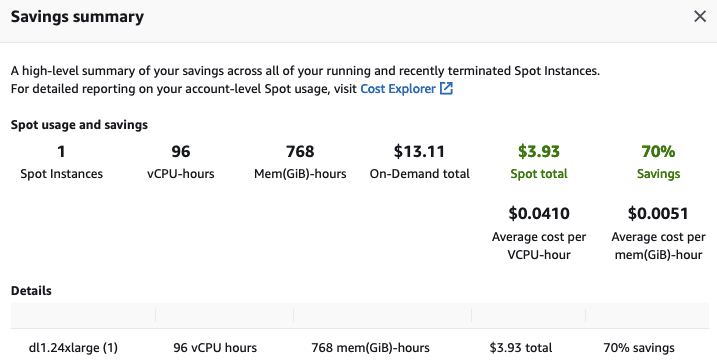Click the 96 vCPU hours table cell
This screenshot has width=717, height=361.
pyautogui.click(x=215, y=348)
